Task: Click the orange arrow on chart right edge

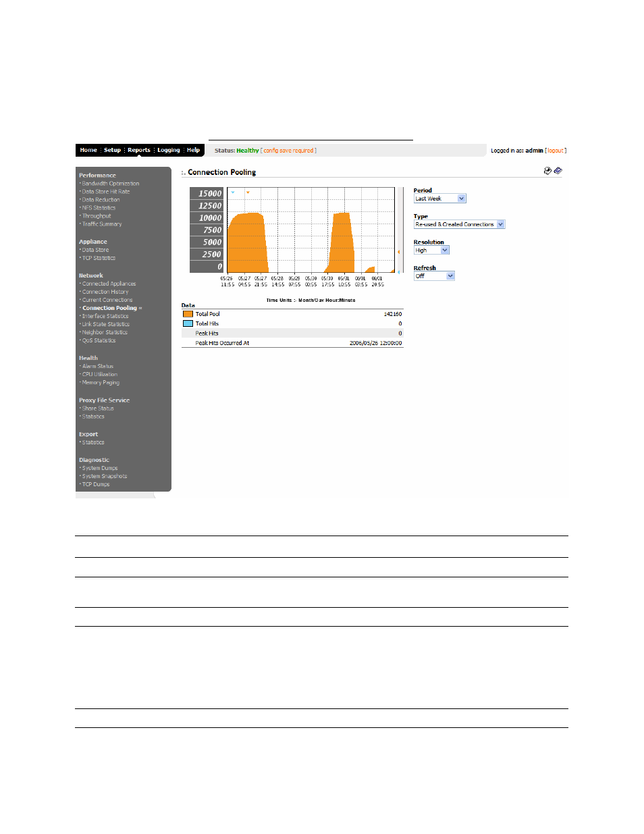Action: click(398, 252)
